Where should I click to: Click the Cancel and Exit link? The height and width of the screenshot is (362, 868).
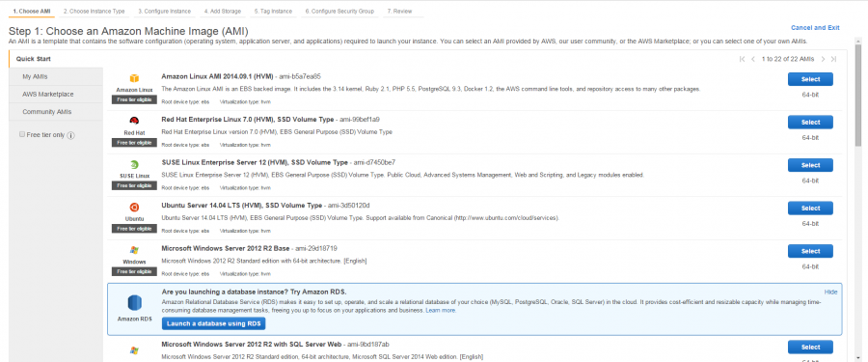(x=815, y=28)
